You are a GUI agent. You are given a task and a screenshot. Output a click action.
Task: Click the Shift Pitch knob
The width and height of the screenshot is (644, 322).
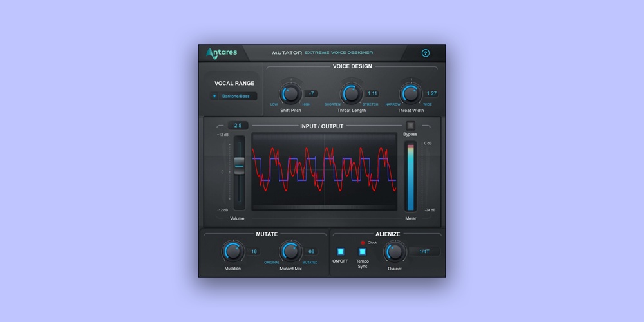[x=290, y=94]
